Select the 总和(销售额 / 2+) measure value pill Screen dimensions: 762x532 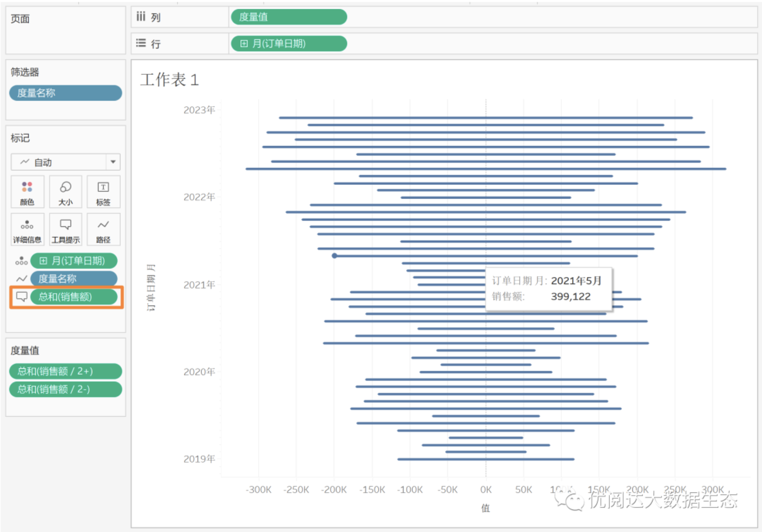tap(65, 371)
